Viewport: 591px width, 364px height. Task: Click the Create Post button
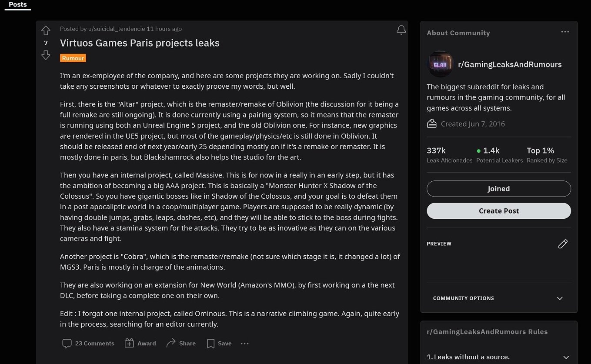[498, 211]
